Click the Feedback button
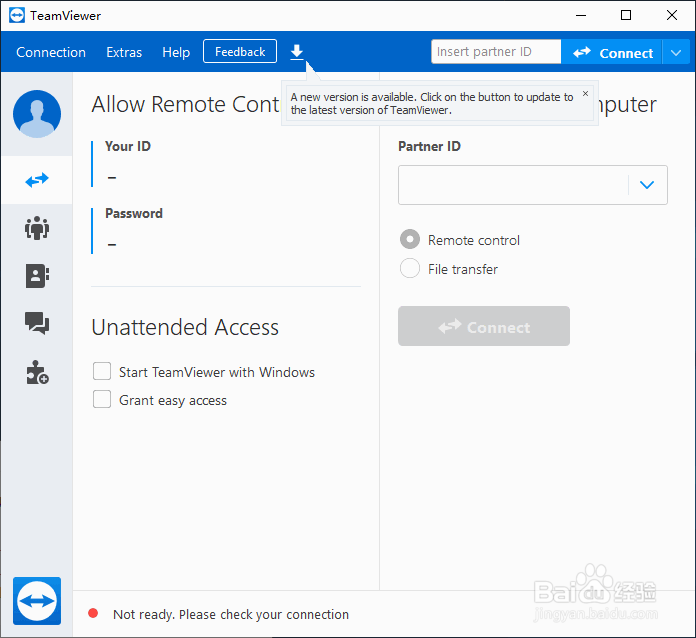The width and height of the screenshot is (696, 638). pyautogui.click(x=240, y=52)
